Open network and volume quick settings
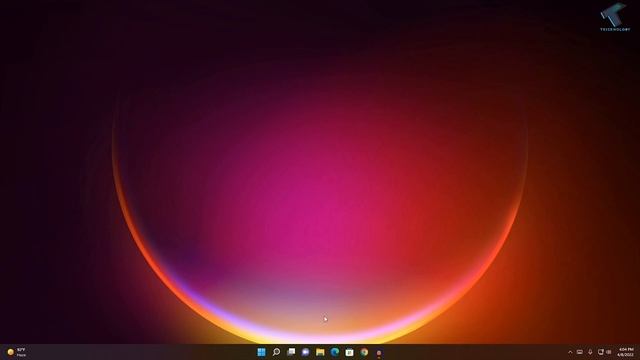 (604, 352)
